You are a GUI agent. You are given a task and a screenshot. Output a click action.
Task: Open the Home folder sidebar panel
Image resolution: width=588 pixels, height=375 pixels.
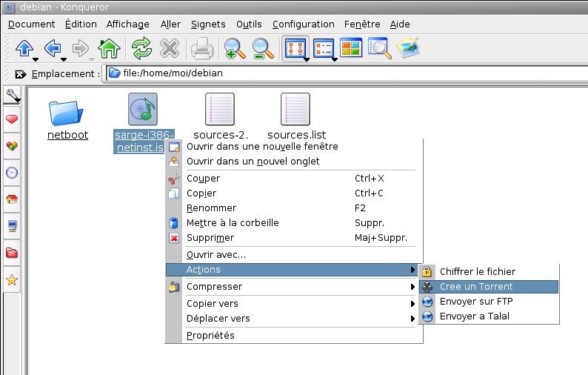click(x=12, y=199)
